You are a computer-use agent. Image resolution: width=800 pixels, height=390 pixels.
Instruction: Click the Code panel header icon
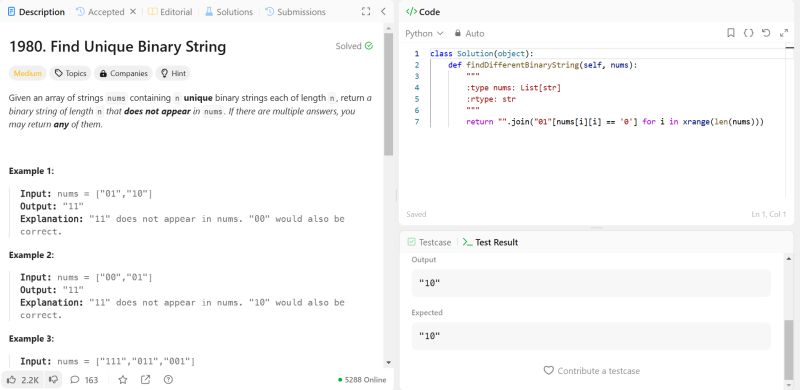pyautogui.click(x=411, y=12)
